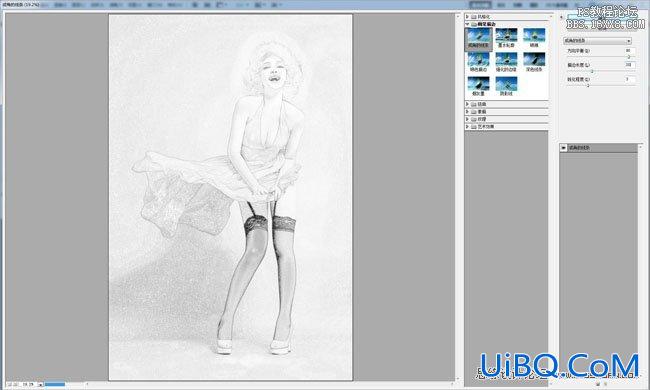The image size is (650, 390).
Task: Hide the filter thumbnails with the collapse arrow
Action: click(x=561, y=17)
